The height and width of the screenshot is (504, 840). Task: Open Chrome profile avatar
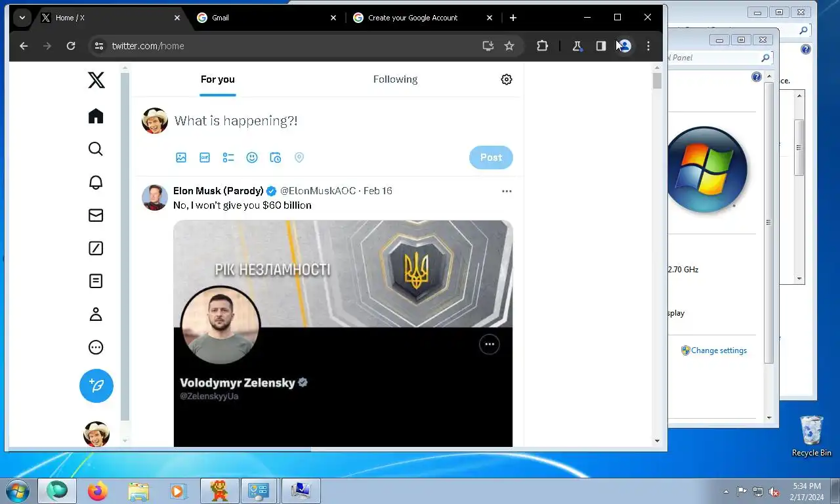point(625,46)
